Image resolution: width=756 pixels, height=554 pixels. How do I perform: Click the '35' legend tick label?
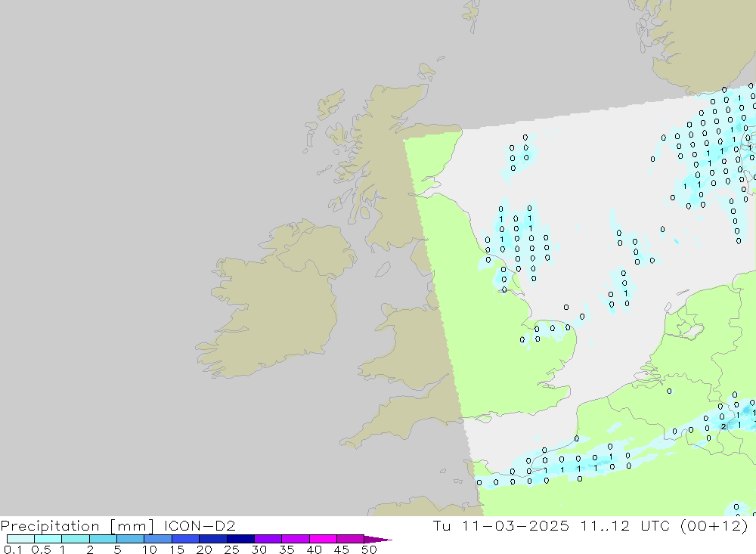[x=287, y=549]
